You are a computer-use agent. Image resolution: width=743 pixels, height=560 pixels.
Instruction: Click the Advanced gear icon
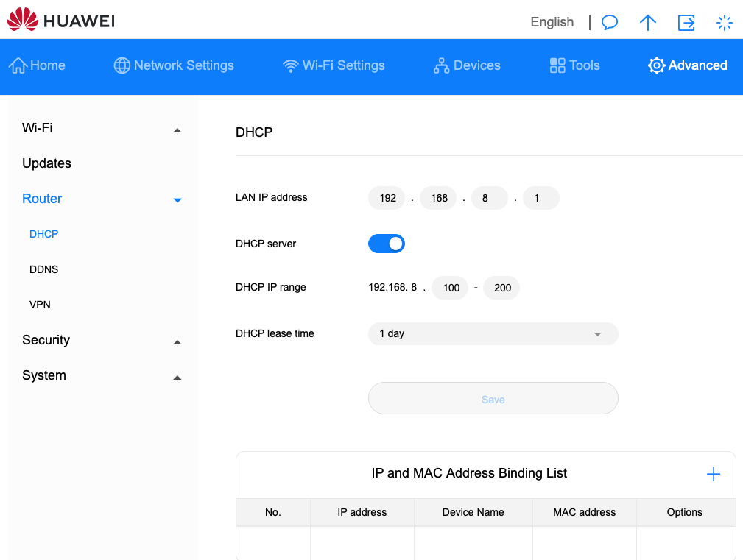[656, 65]
